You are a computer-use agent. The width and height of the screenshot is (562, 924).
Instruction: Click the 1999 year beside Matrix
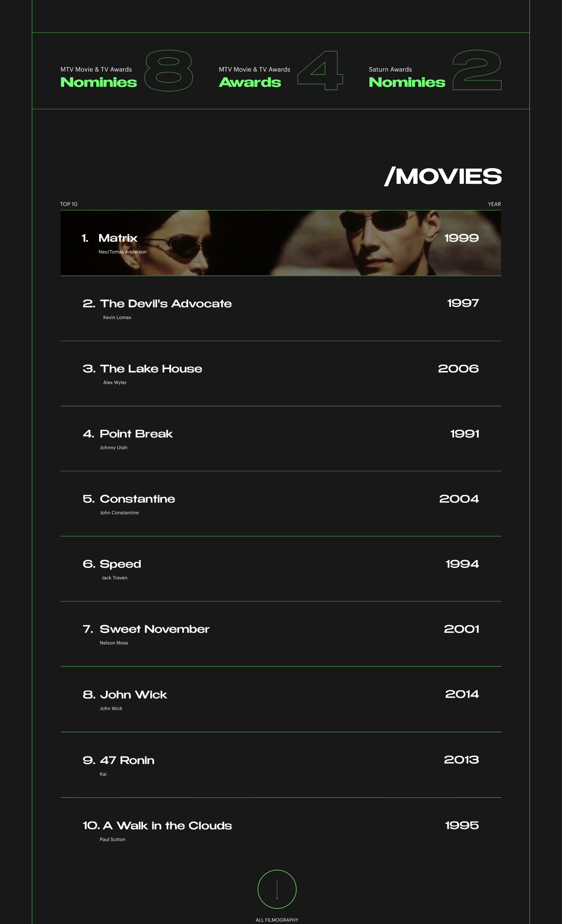(x=461, y=238)
